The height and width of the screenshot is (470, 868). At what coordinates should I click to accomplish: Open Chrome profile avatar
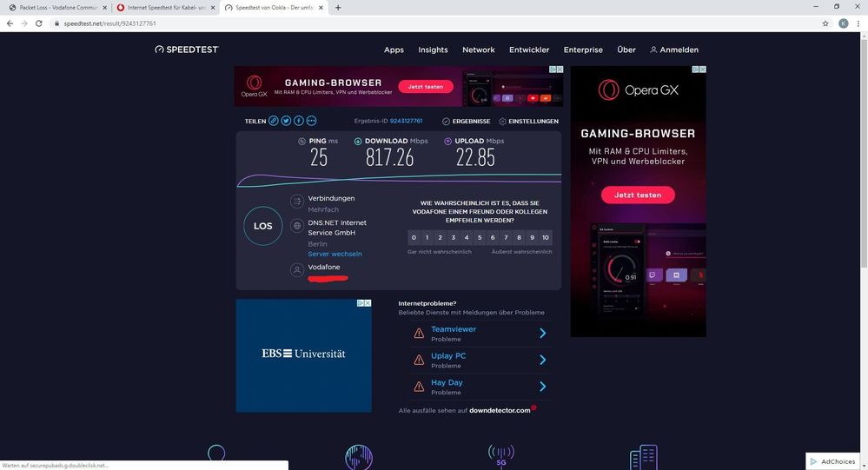click(x=843, y=23)
